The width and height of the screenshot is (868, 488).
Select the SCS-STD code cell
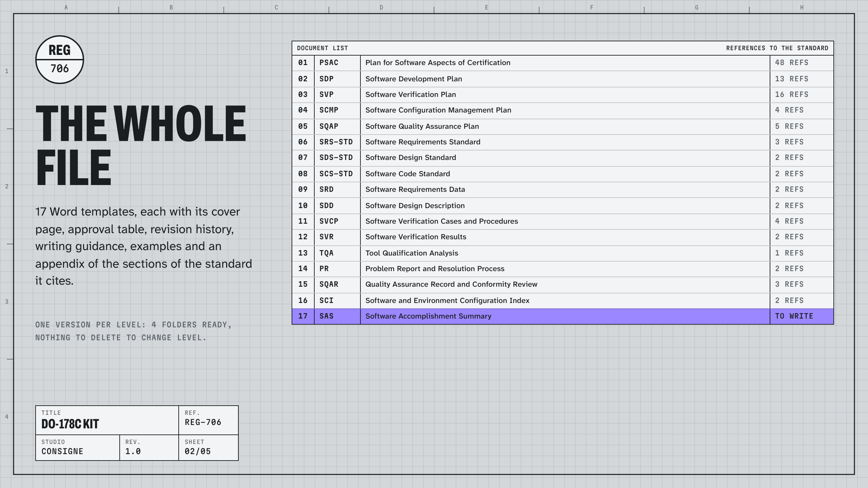[337, 174]
